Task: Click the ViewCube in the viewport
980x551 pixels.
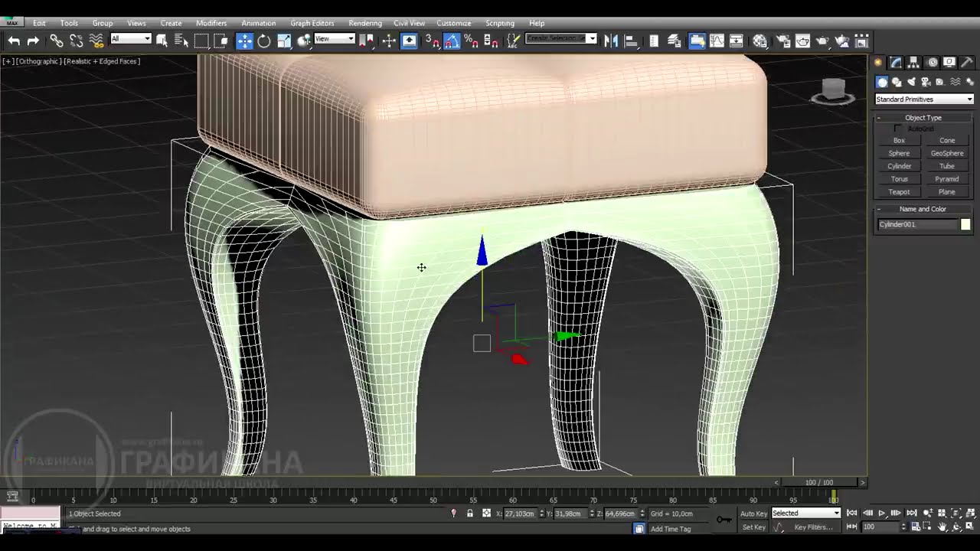Action: 833,90
